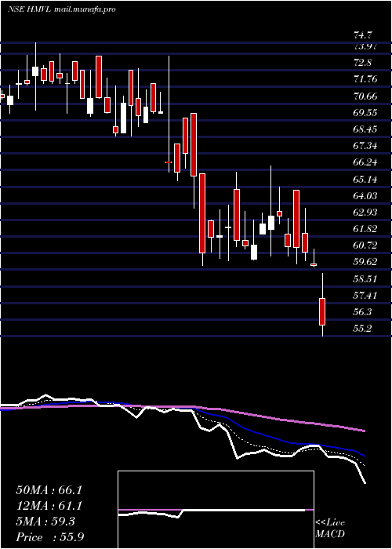Click the pink 50MA line's right end
This screenshot has height=549, width=392.
click(x=365, y=431)
